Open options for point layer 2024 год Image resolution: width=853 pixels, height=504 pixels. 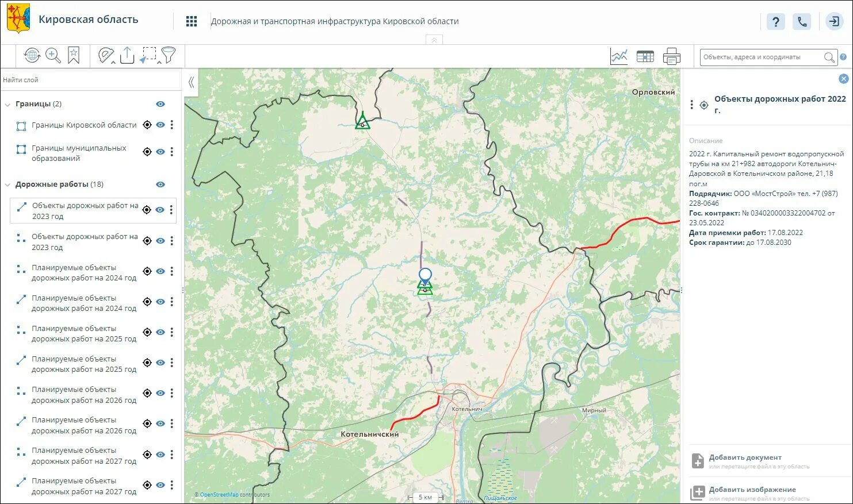[171, 271]
